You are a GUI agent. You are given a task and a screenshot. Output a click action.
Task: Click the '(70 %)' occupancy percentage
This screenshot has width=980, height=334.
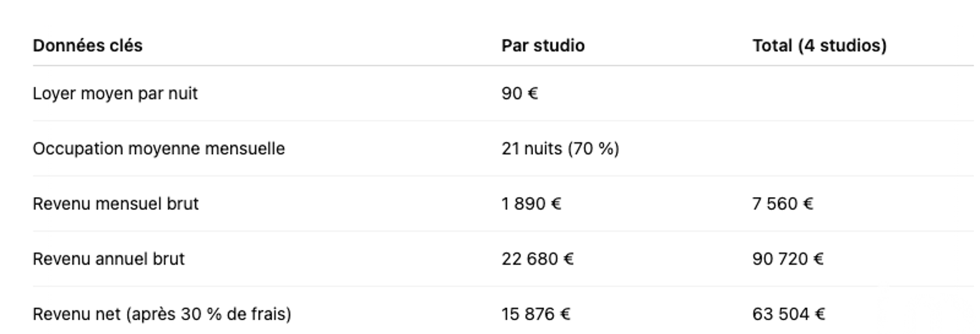pyautogui.click(x=593, y=149)
